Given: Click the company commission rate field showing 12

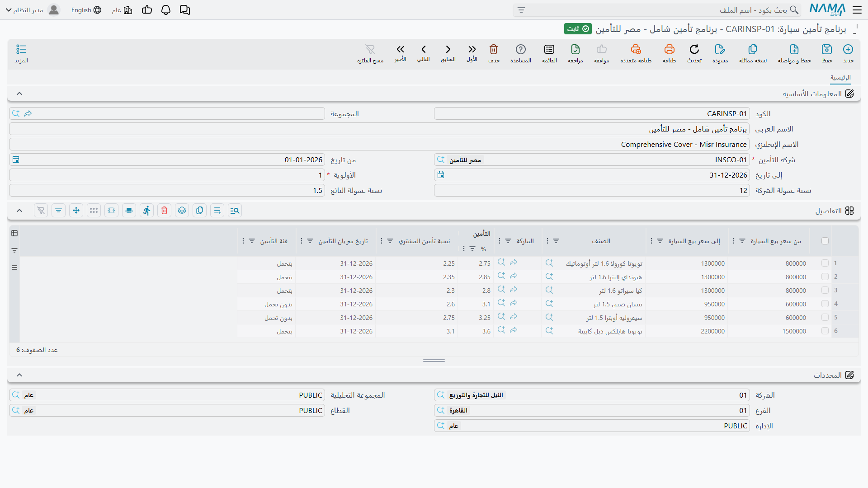Looking at the screenshot, I should click(x=592, y=190).
